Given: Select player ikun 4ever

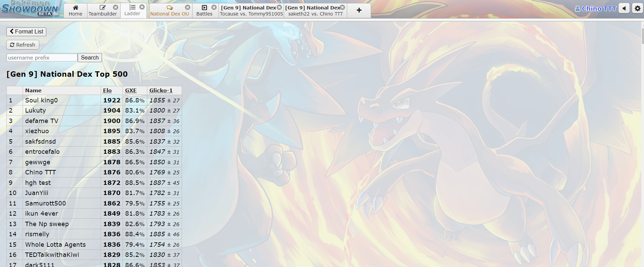Looking at the screenshot, I should (x=42, y=214).
